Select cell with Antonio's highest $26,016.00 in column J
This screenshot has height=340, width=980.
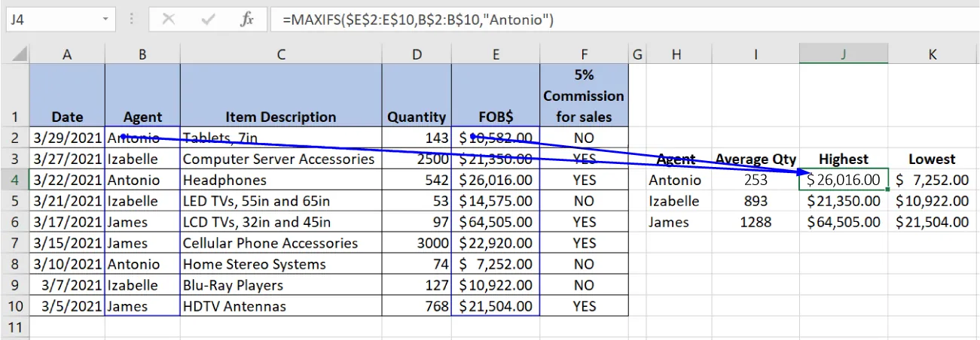point(843,181)
